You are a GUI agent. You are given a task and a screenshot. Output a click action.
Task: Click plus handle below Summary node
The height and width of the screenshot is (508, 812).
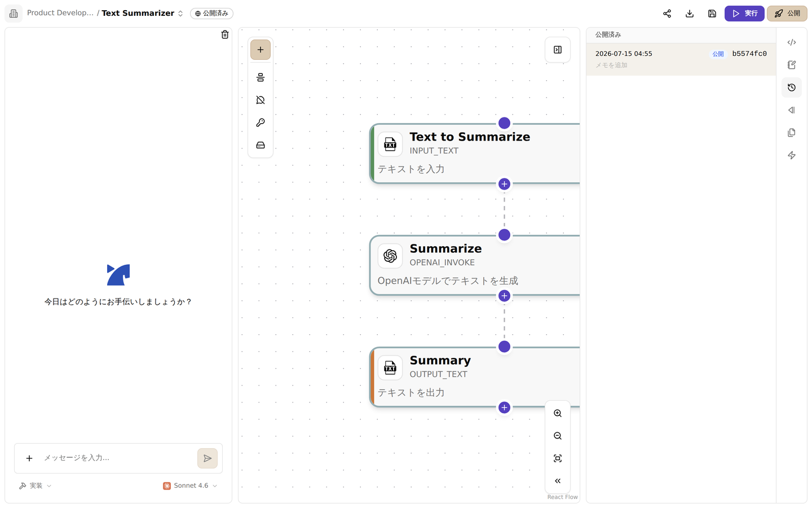click(504, 408)
